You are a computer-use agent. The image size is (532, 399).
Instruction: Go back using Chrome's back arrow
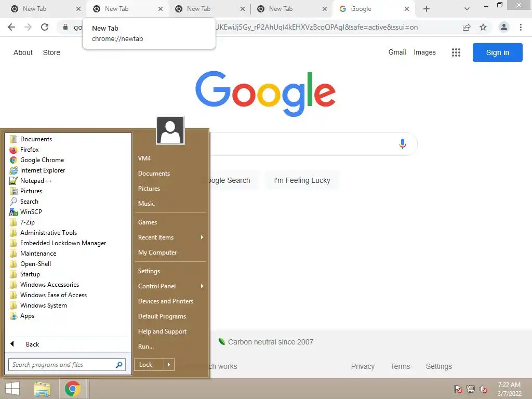click(x=11, y=27)
